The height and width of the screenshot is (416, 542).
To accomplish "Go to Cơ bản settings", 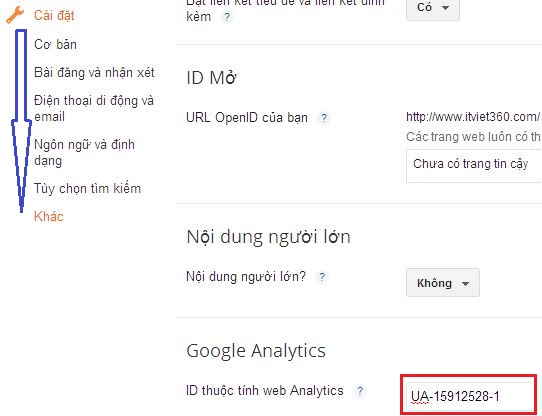I will [55, 44].
